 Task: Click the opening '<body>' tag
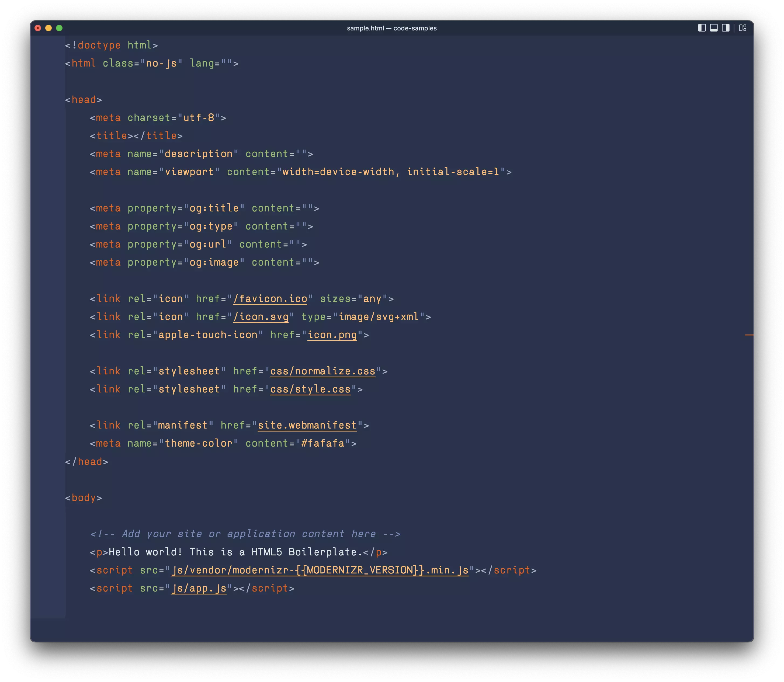tap(83, 498)
